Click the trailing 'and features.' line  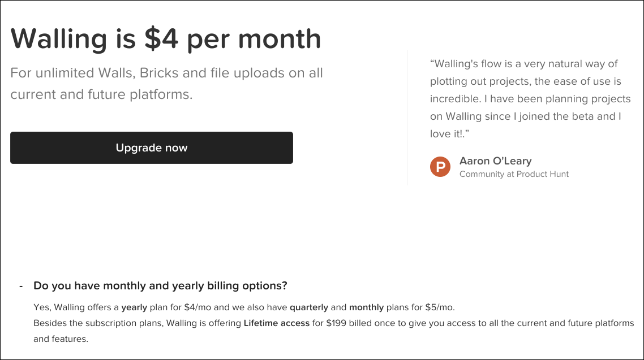[61, 339]
